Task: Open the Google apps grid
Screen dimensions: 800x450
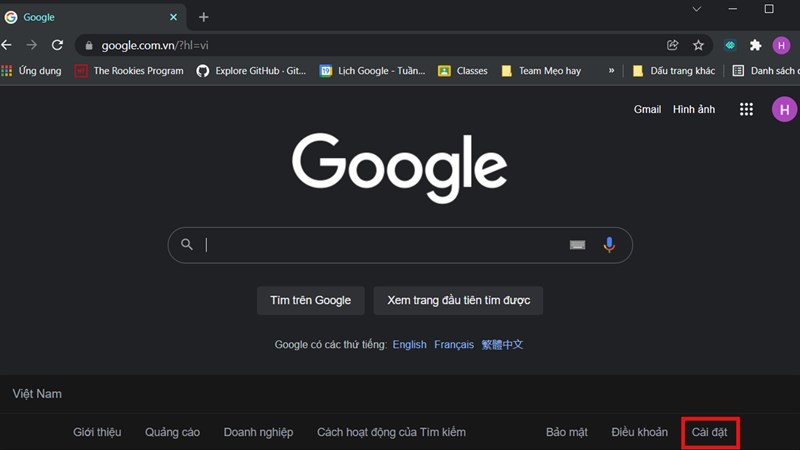Action: click(746, 109)
